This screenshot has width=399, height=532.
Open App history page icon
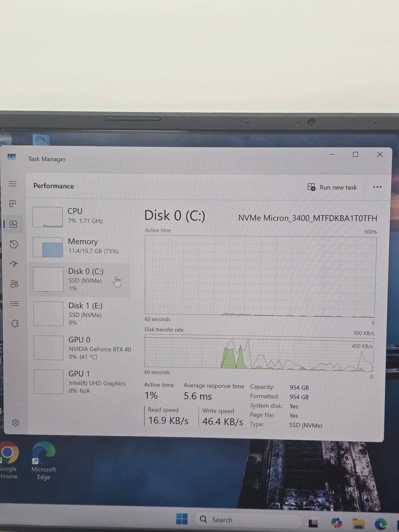click(x=14, y=244)
